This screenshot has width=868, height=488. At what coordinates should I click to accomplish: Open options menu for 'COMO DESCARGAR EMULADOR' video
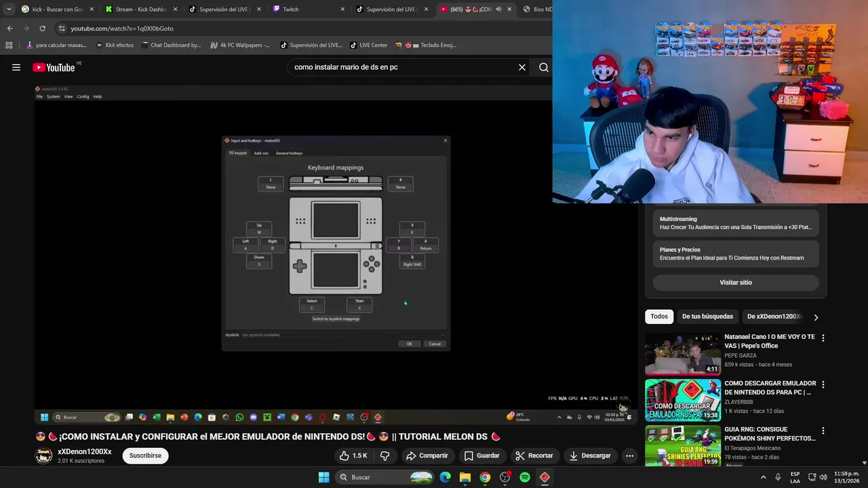823,384
